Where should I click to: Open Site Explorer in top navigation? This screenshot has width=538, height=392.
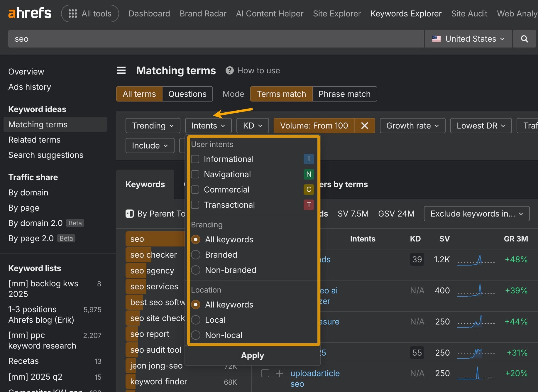tap(337, 13)
